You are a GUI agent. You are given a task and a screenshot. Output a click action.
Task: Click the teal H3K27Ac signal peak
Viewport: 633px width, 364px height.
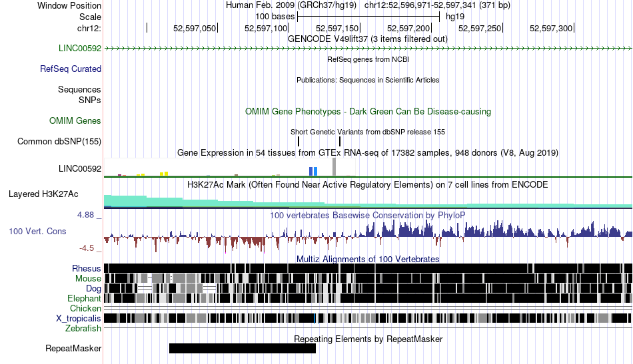[x=125, y=200]
